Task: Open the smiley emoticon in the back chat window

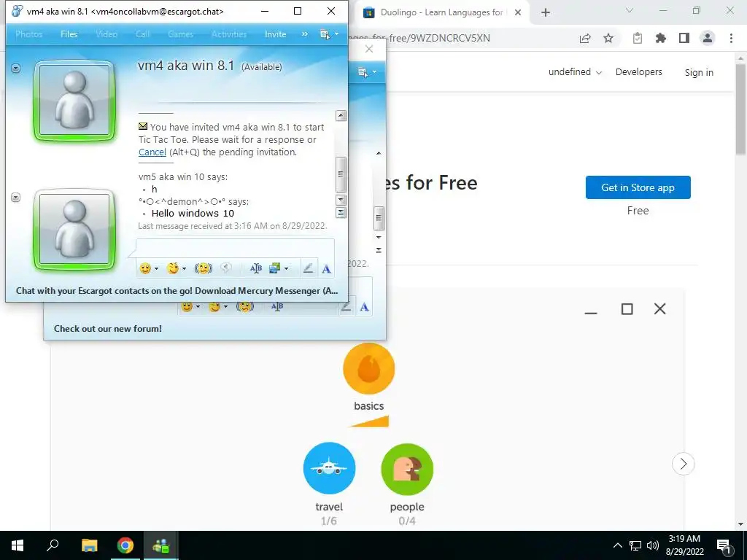Action: 187,307
